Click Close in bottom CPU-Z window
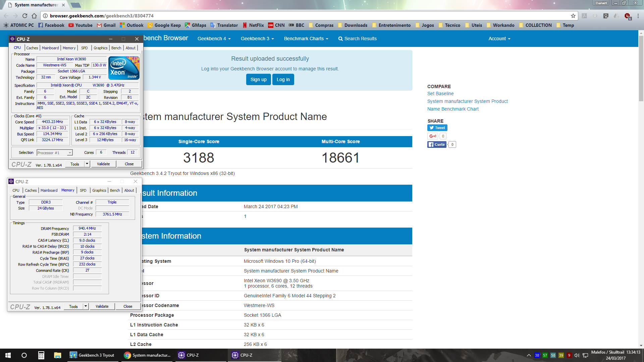644x362 pixels. [128, 306]
